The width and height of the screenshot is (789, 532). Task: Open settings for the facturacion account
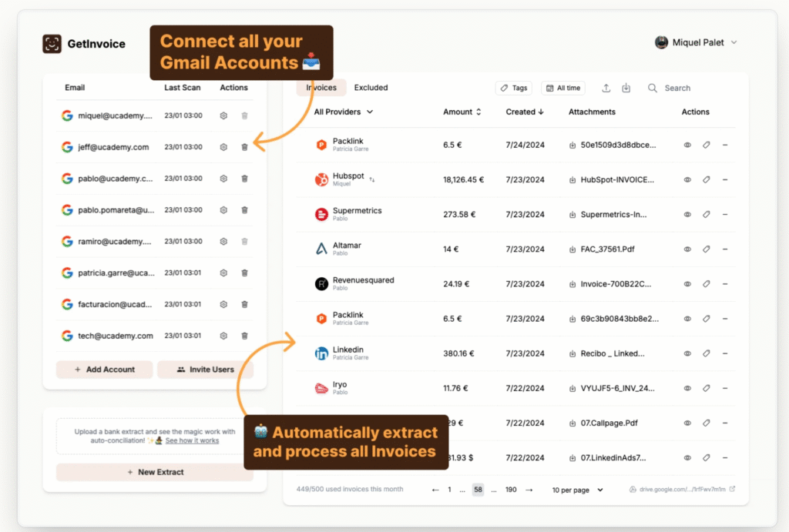223,304
